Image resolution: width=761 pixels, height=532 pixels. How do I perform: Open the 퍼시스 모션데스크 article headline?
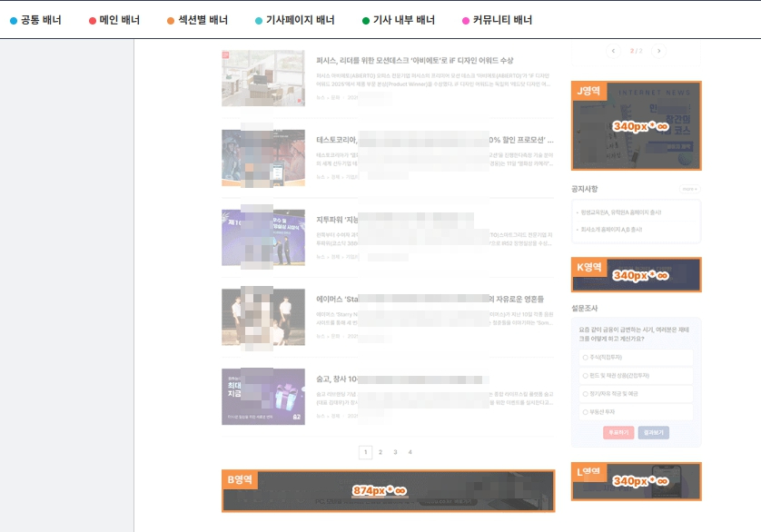click(x=415, y=61)
